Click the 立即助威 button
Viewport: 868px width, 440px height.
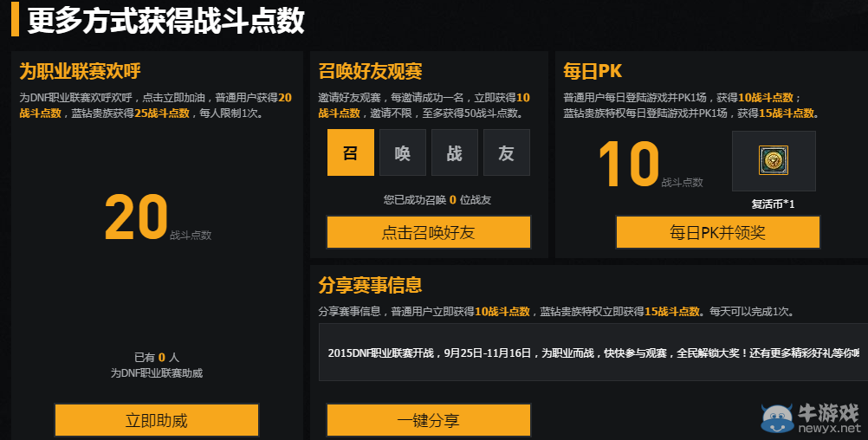(x=157, y=420)
